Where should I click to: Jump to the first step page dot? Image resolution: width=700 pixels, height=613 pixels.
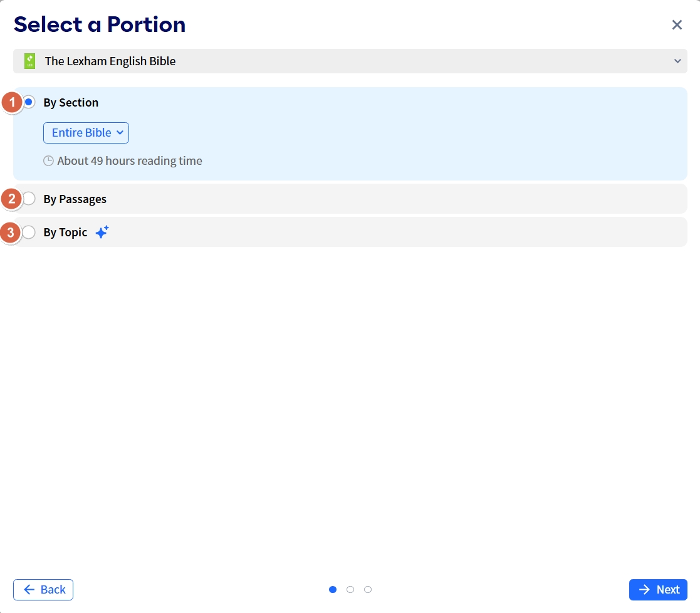click(x=333, y=590)
